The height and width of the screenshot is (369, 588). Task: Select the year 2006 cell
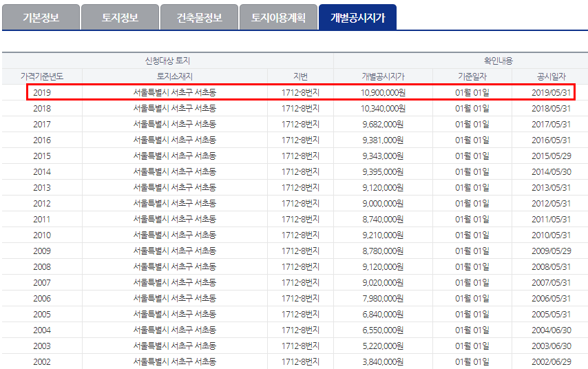pos(42,299)
